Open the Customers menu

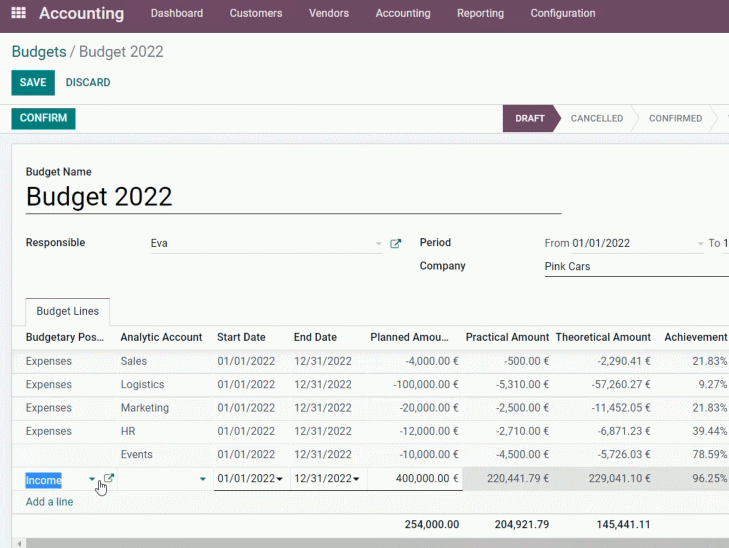[x=256, y=13]
